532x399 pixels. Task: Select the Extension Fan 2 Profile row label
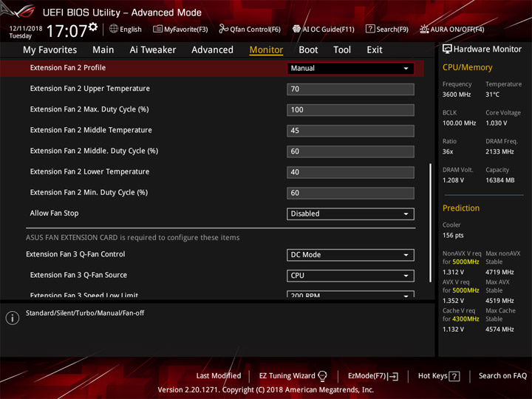click(68, 68)
